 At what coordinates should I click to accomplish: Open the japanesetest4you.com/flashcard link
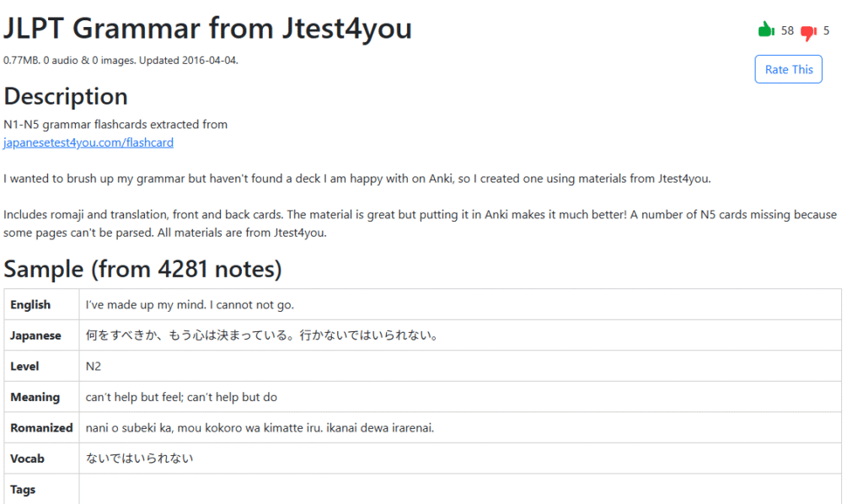coord(88,142)
